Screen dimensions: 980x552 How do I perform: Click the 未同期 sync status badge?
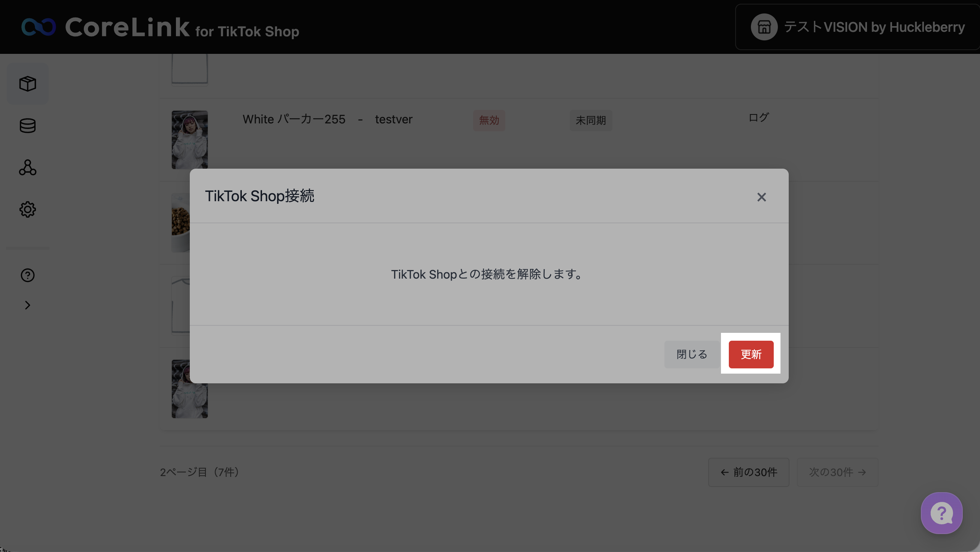pos(590,120)
